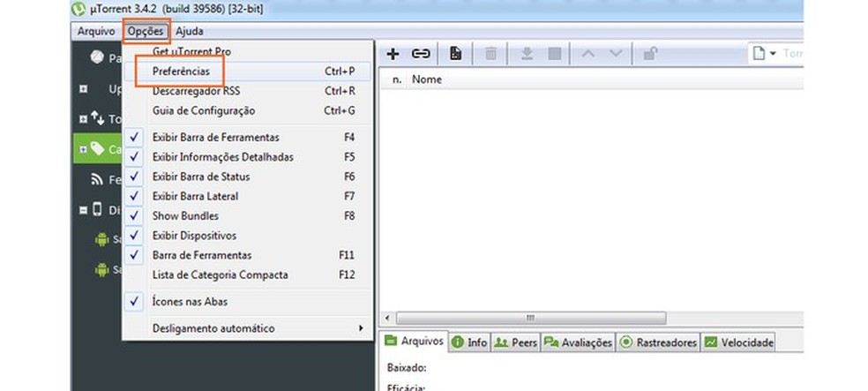Click Add Torrent from URL link icon
Screen dimensions: 868x391
pos(421,54)
